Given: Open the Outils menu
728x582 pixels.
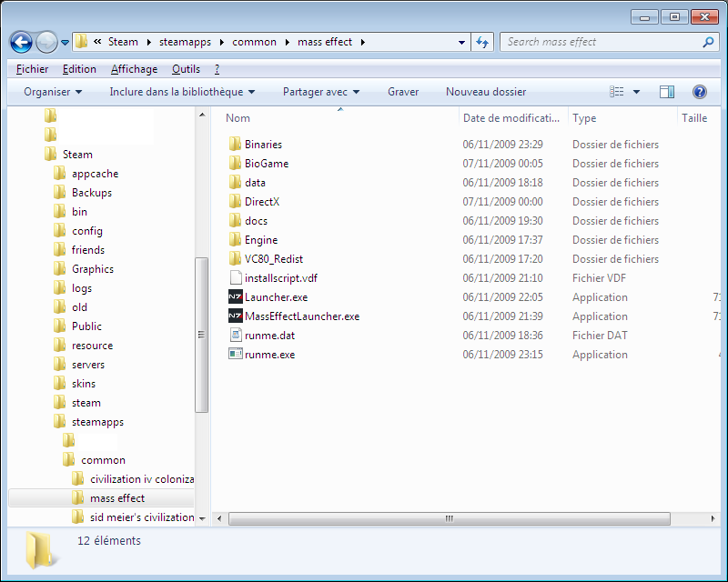Looking at the screenshot, I should click(x=186, y=69).
